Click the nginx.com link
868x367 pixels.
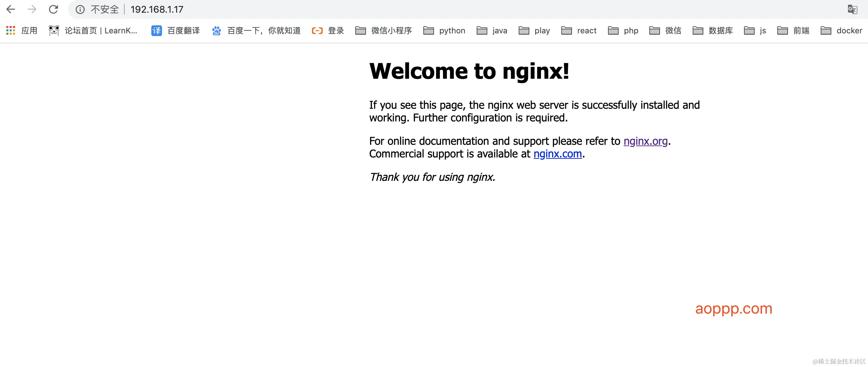click(558, 154)
